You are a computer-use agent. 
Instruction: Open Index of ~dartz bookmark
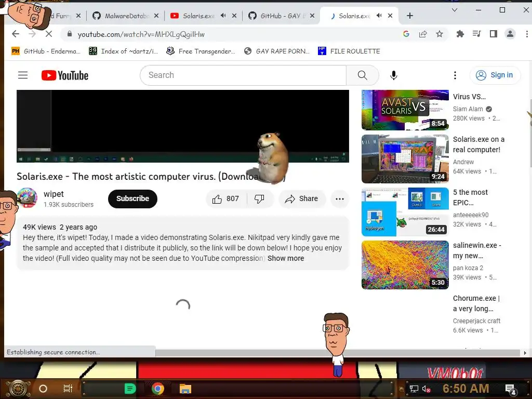point(124,51)
